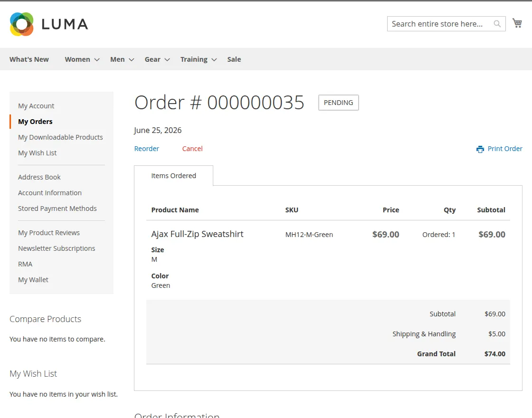Open My Wallet
Screen dimensions: 532x418
[x=33, y=280]
